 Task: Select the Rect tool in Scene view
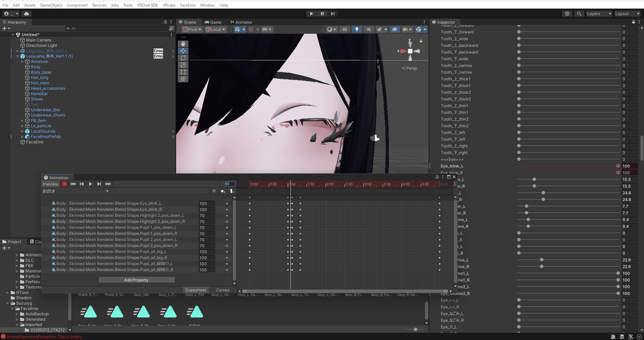[183, 71]
